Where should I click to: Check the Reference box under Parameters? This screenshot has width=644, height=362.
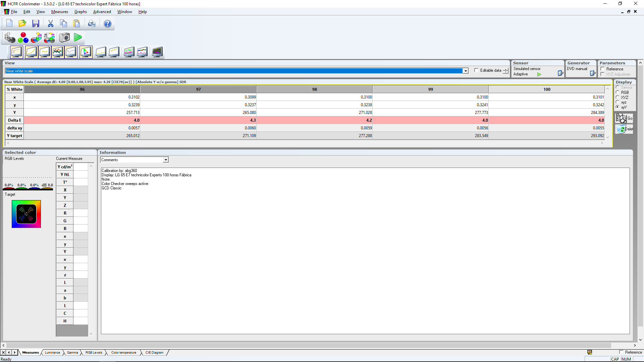603,69
